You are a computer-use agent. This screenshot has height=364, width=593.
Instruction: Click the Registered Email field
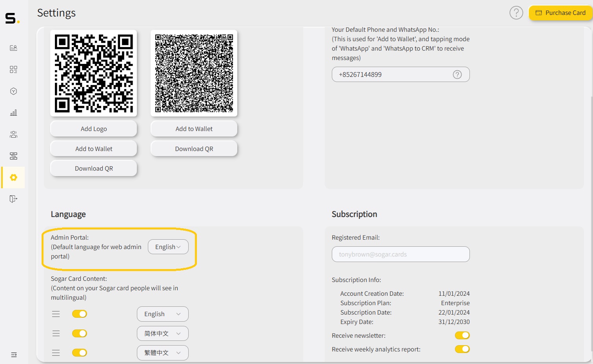tap(401, 254)
